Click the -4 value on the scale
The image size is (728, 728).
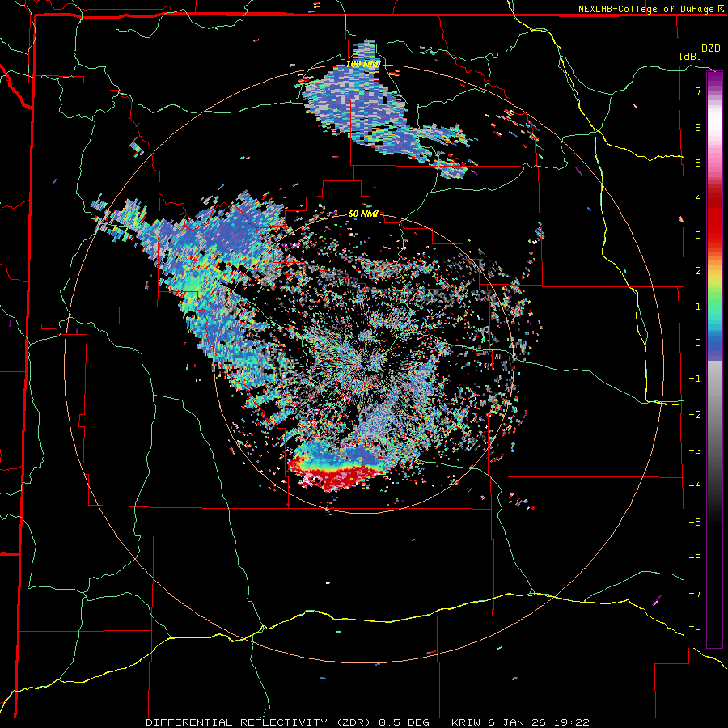coord(695,486)
